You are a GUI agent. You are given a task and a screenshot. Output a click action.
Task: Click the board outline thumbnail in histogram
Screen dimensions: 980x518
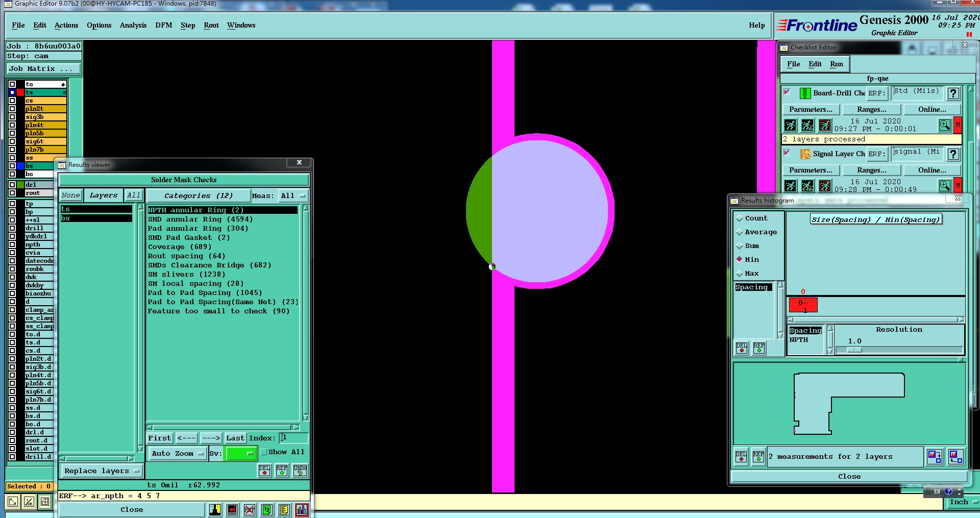[x=849, y=404]
